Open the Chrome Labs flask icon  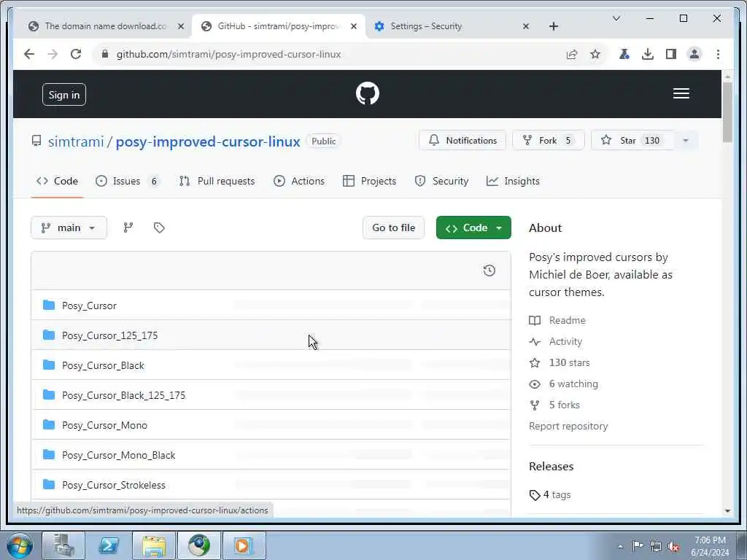(624, 54)
